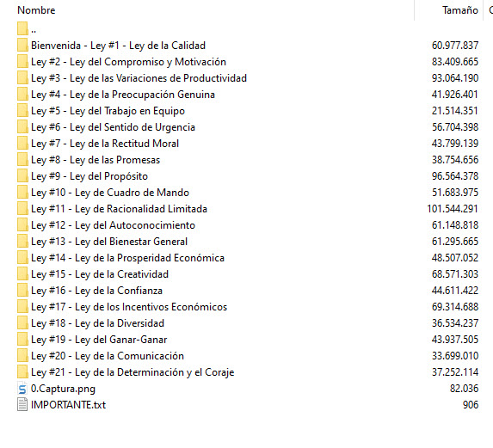Viewport: 493px width, 448px height.
Task: Click folder icon beside Ley #5 Trabajo en Equipo
Action: [x=22, y=110]
